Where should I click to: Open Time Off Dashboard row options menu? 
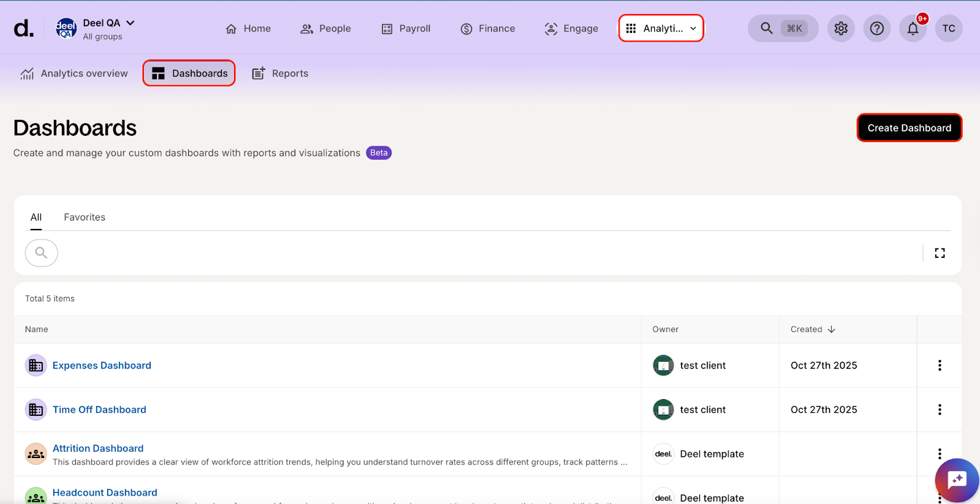[x=940, y=410]
